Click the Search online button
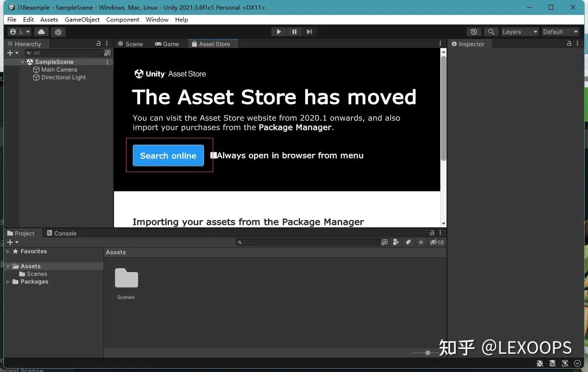 coord(168,155)
